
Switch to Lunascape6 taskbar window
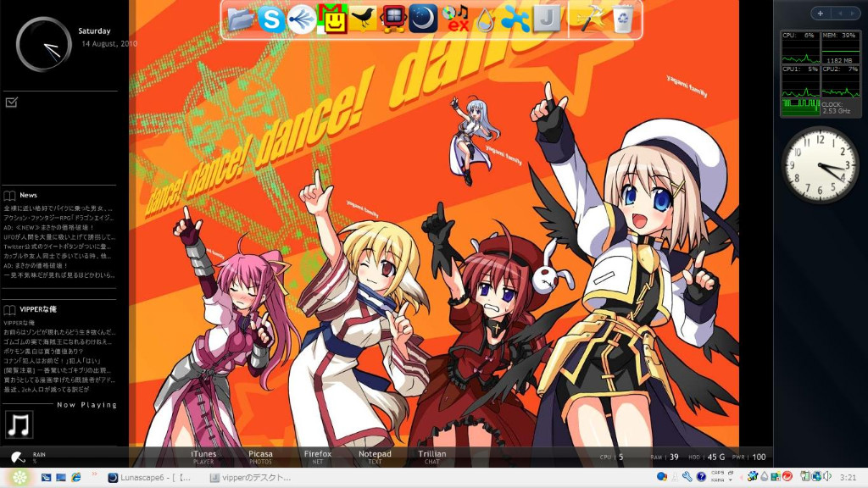click(x=151, y=478)
